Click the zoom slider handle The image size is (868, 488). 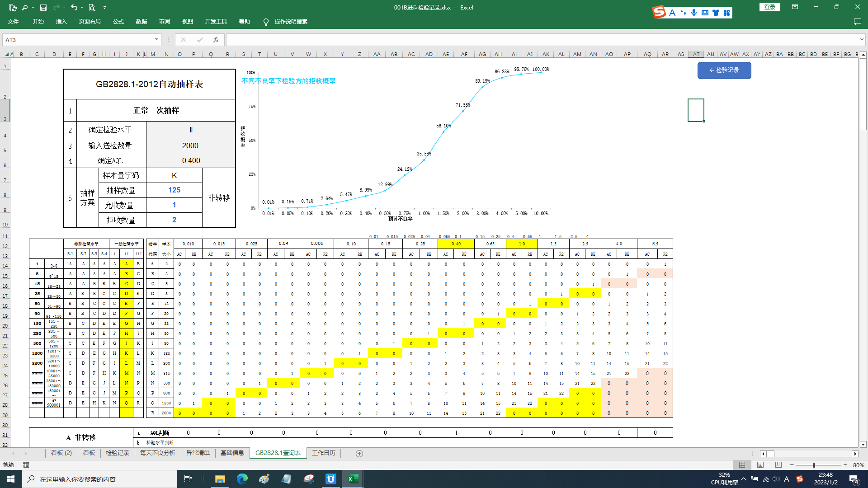tap(814, 465)
